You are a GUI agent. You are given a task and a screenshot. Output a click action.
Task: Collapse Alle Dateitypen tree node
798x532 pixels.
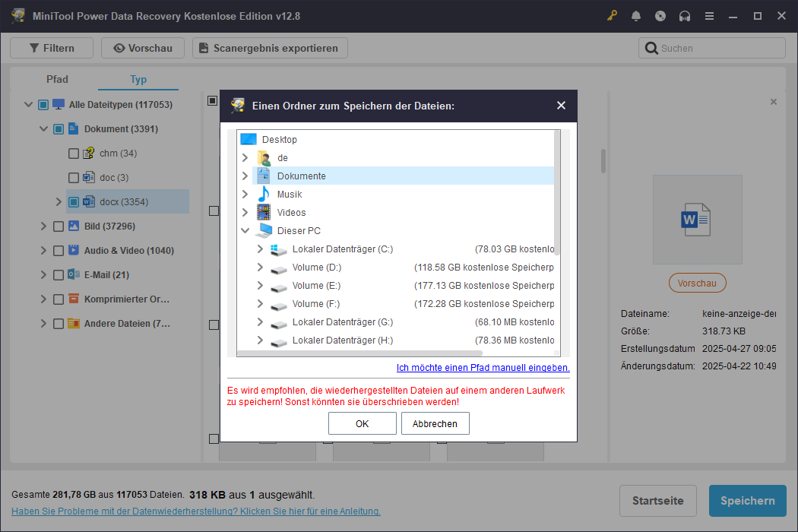(x=28, y=104)
